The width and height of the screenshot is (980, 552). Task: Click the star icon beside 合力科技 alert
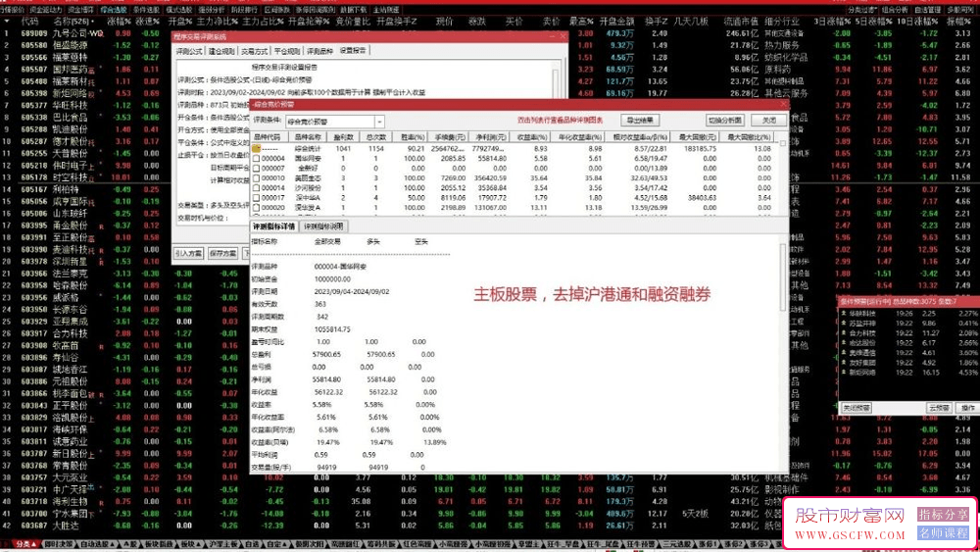point(844,333)
